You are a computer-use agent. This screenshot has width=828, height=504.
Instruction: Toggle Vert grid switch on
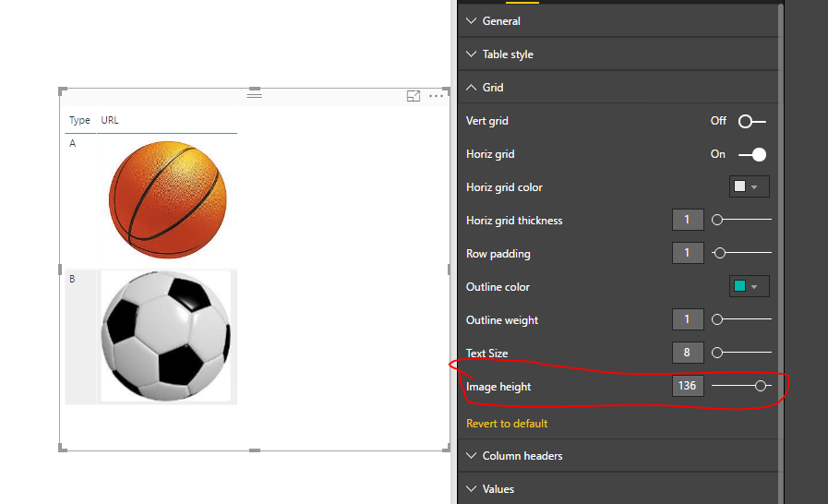[752, 122]
